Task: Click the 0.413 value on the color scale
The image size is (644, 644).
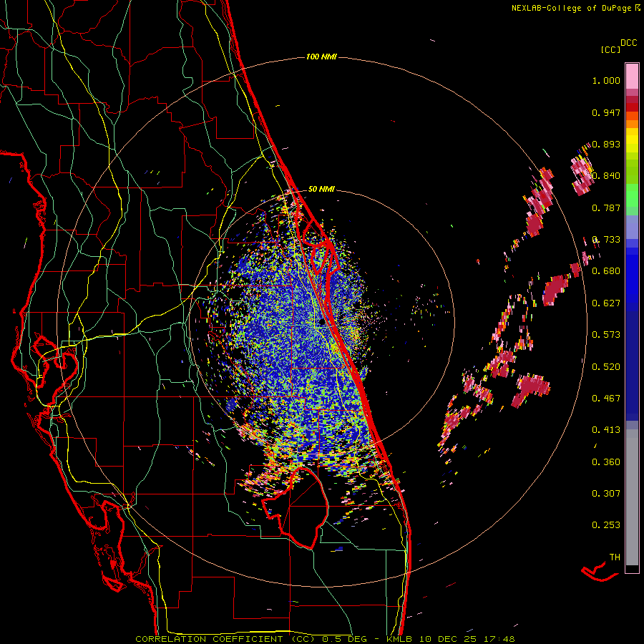Action: click(x=606, y=430)
